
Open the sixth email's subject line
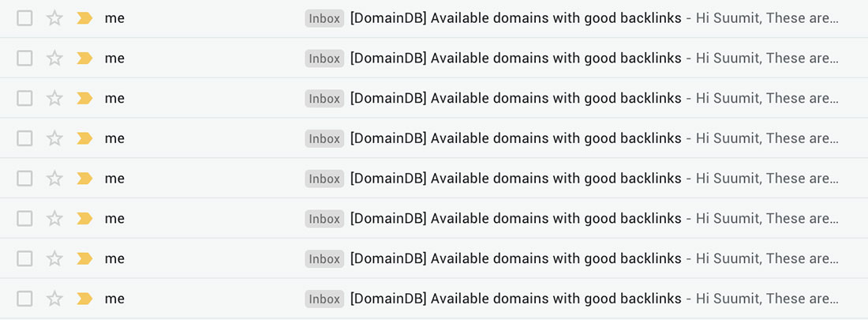(x=516, y=219)
